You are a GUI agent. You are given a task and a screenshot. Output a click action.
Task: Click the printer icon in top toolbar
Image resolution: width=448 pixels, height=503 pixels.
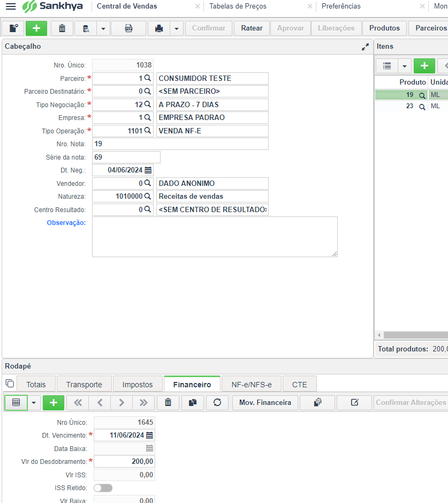point(159,28)
